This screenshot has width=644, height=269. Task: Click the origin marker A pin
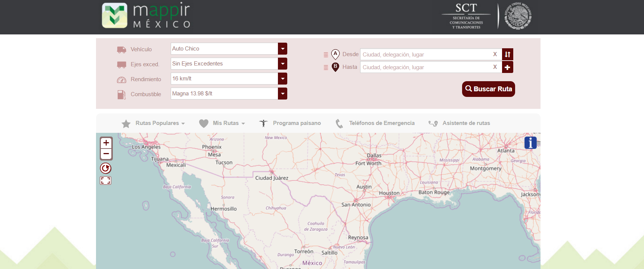click(335, 55)
